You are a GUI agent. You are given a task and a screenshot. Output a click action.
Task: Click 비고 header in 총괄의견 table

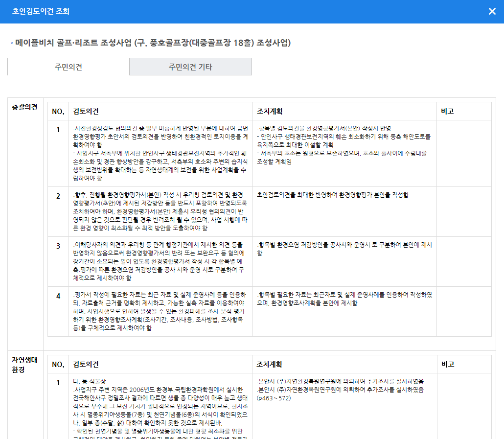coord(447,111)
